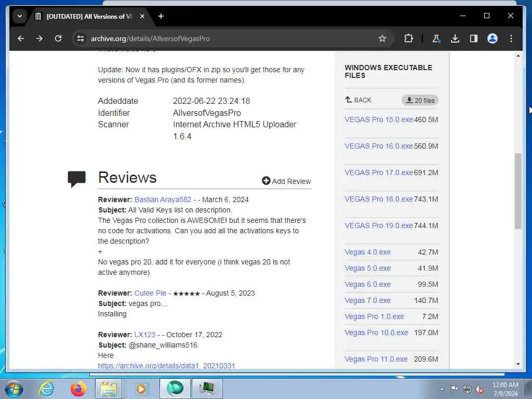Download Vegas 6.0.exe
Image resolution: width=532 pixels, height=399 pixels.
click(x=368, y=284)
